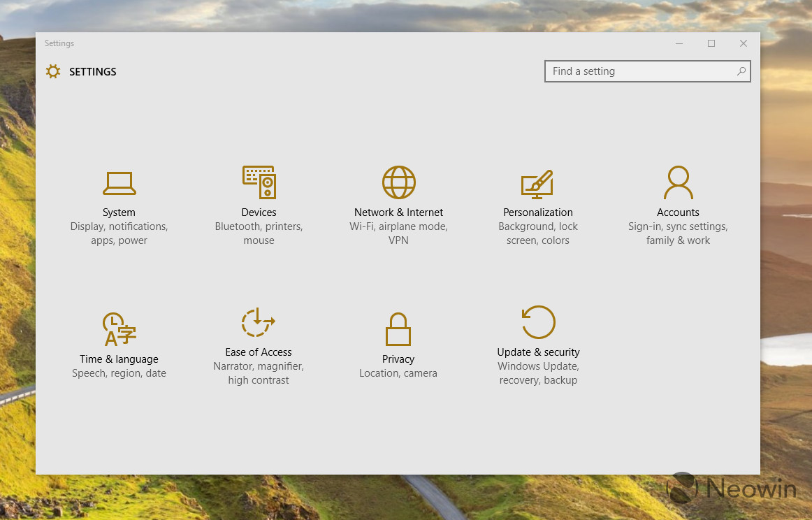Click 'Display, notifications, apps, power' description

coord(119,233)
